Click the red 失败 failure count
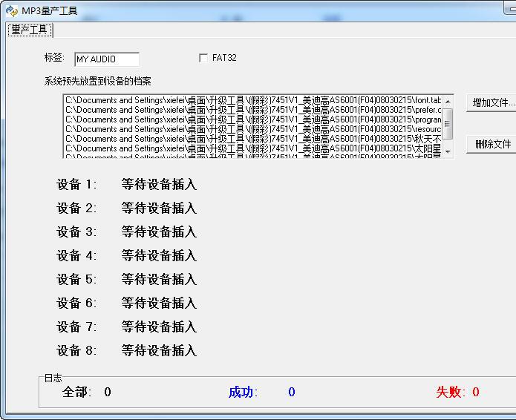Viewport: 516px width, 420px height. click(476, 392)
